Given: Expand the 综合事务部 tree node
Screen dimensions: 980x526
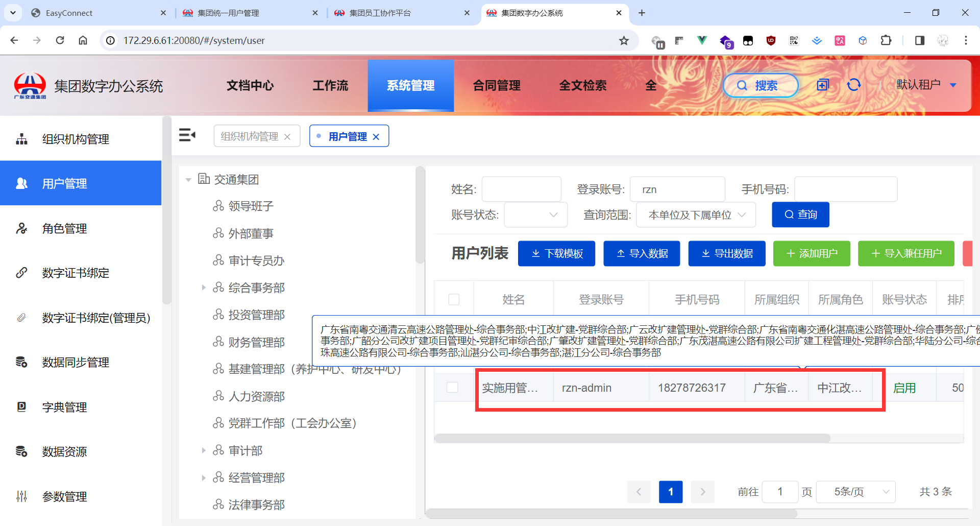Looking at the screenshot, I should click(x=204, y=288).
